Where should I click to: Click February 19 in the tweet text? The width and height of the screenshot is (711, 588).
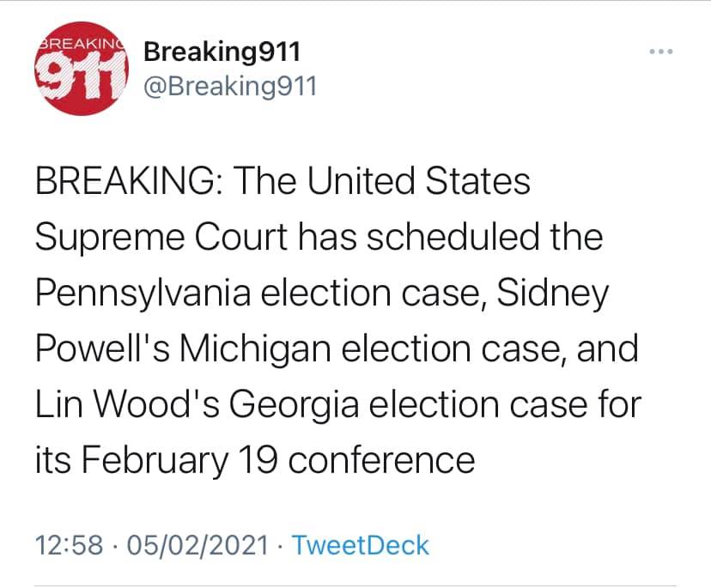click(x=179, y=461)
